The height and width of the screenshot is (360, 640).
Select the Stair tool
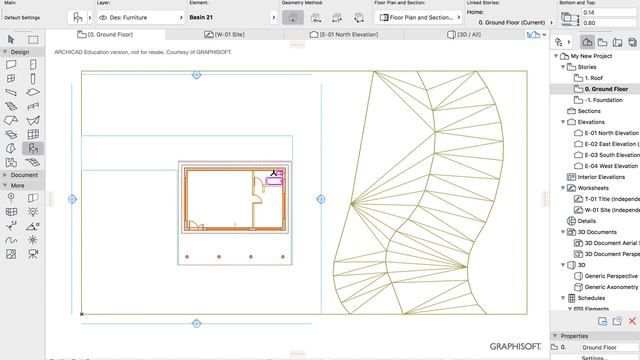pyautogui.click(x=11, y=106)
